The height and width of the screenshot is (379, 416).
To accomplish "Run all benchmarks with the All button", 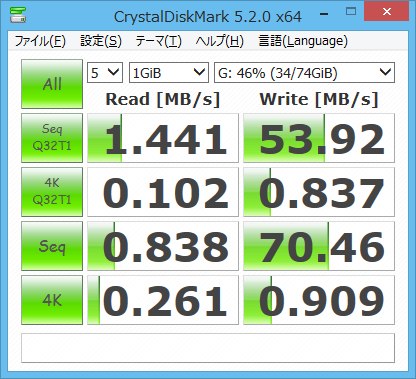I will (52, 84).
